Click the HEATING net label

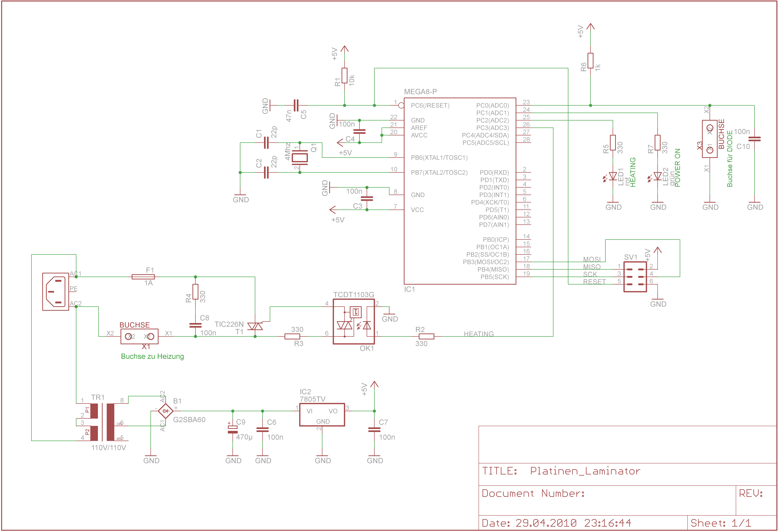coord(479,334)
